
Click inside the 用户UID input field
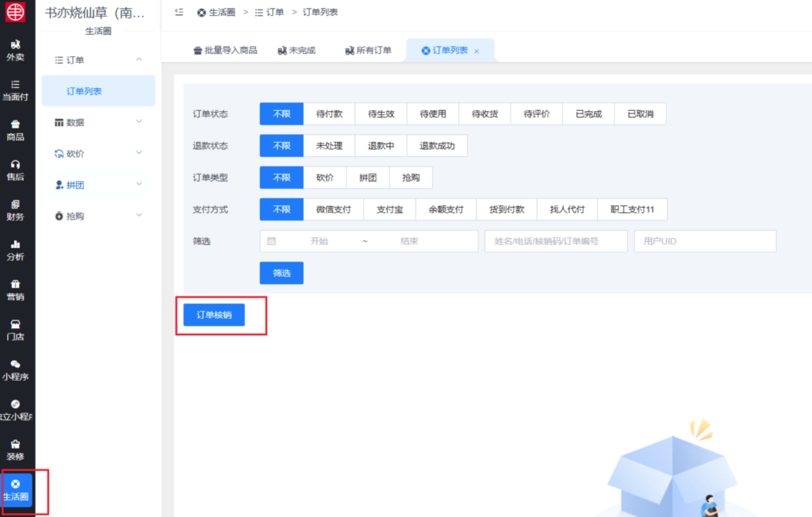[x=703, y=241]
